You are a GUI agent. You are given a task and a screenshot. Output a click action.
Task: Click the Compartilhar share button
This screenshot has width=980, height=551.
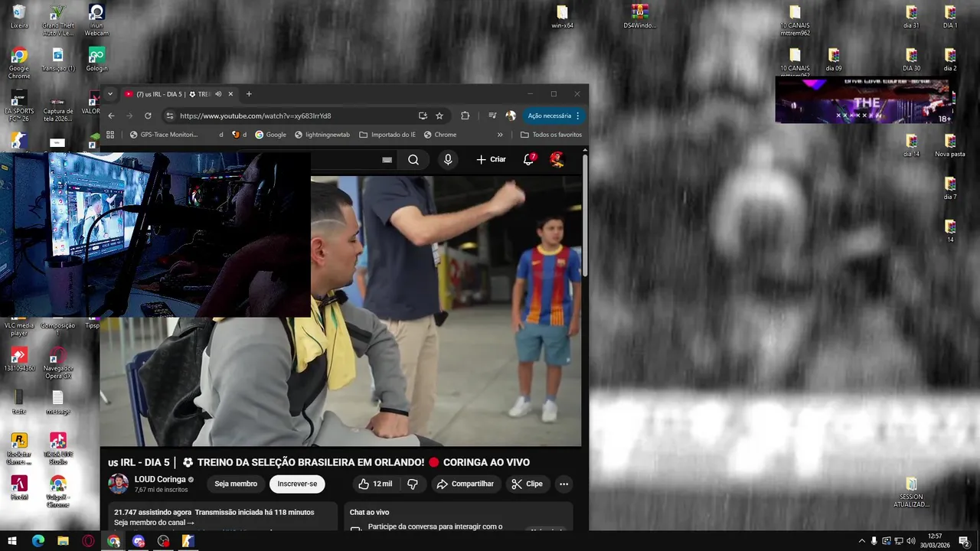point(465,484)
